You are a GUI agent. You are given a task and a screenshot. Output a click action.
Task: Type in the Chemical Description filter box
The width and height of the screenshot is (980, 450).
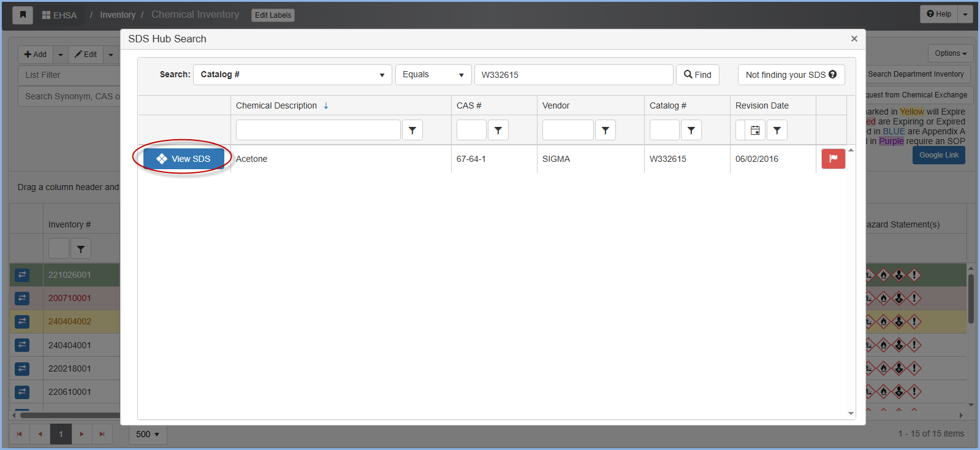coord(318,130)
